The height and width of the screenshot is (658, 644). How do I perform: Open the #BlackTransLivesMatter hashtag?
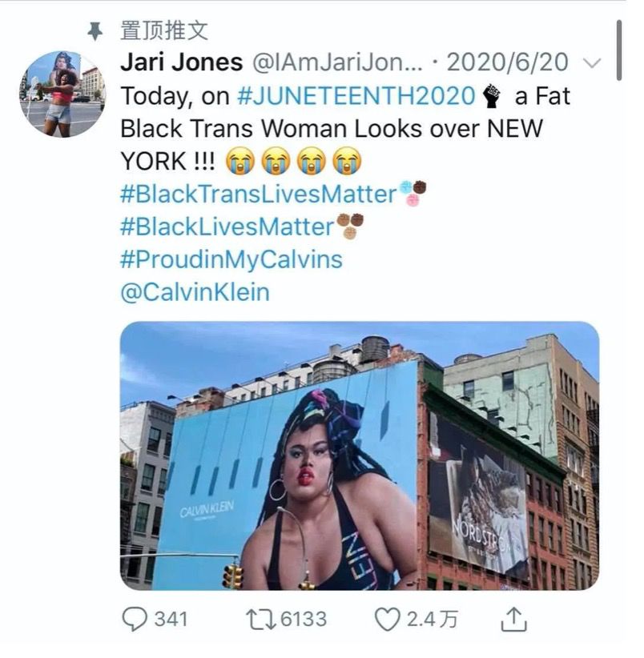tap(259, 195)
